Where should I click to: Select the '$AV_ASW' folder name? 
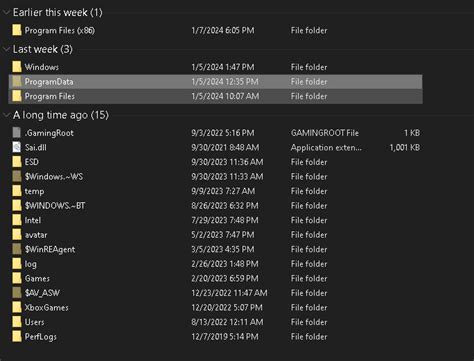[x=42, y=293]
